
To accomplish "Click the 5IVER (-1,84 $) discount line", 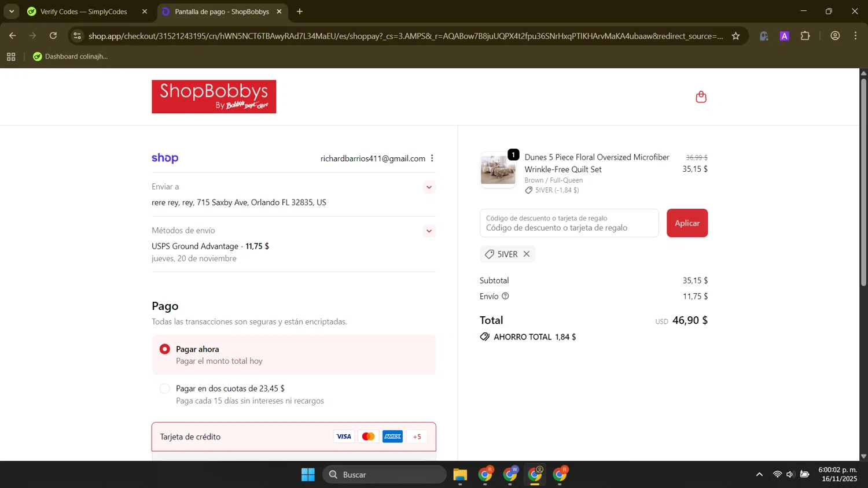I will point(551,190).
